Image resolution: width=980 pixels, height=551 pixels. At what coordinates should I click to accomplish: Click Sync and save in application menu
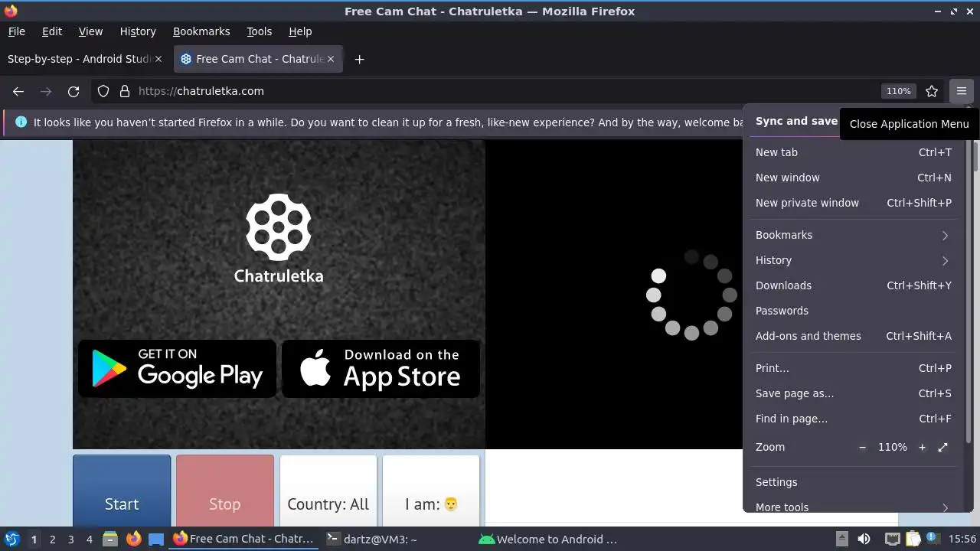point(796,121)
